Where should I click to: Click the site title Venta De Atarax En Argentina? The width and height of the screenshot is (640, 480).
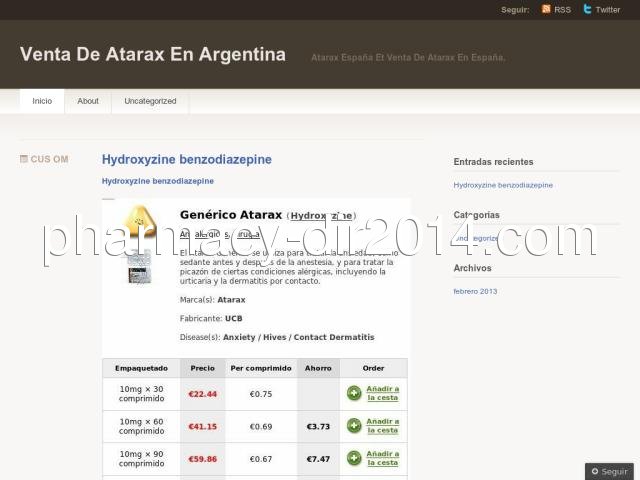153,54
